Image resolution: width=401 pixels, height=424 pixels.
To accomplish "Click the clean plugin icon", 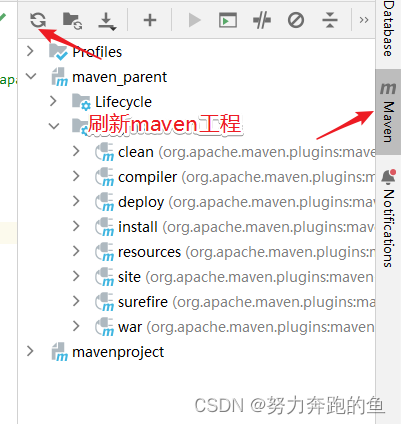I will (x=104, y=152).
